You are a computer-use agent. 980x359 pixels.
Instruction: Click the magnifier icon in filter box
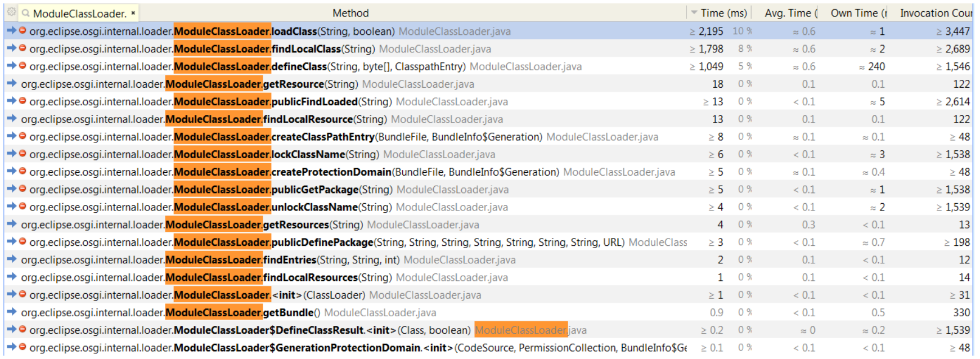pyautogui.click(x=26, y=13)
